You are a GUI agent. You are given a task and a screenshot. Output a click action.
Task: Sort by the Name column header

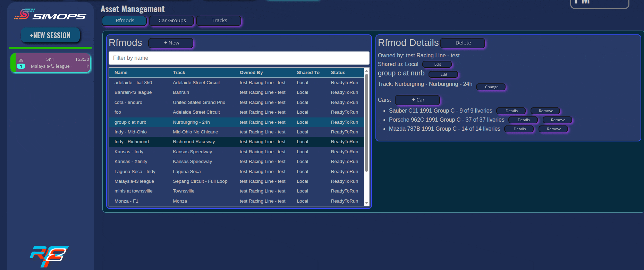click(x=121, y=73)
